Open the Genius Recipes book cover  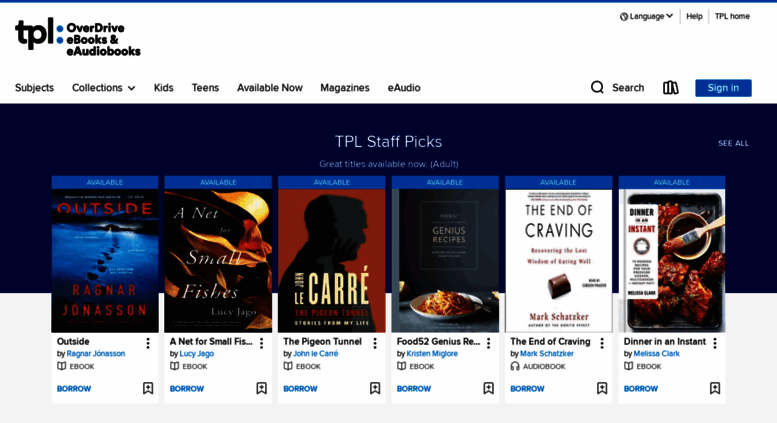(445, 261)
